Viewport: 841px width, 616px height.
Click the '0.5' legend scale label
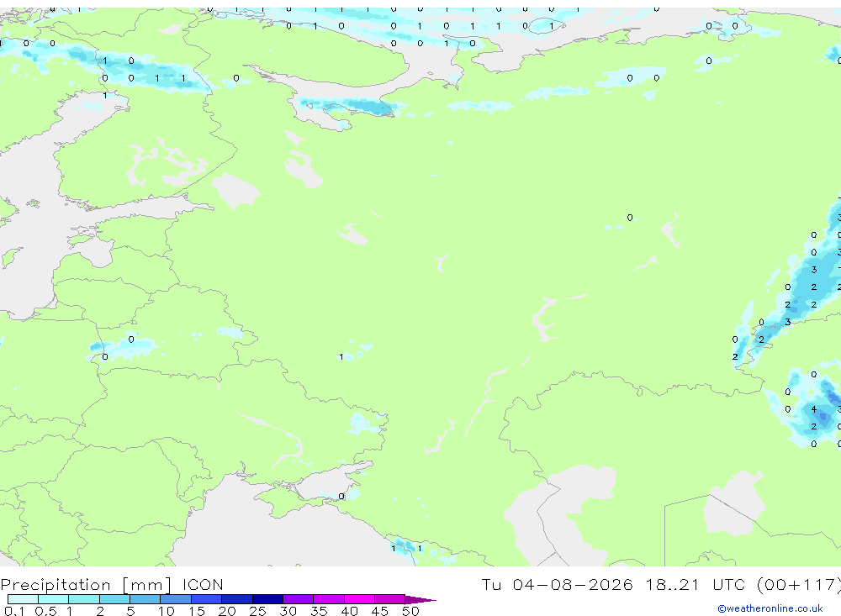[x=45, y=611]
